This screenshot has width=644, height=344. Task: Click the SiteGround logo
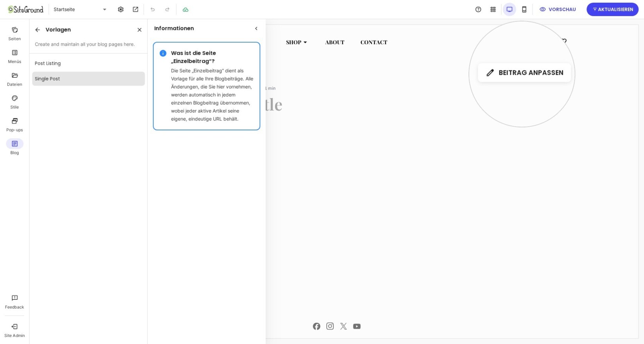pos(25,9)
